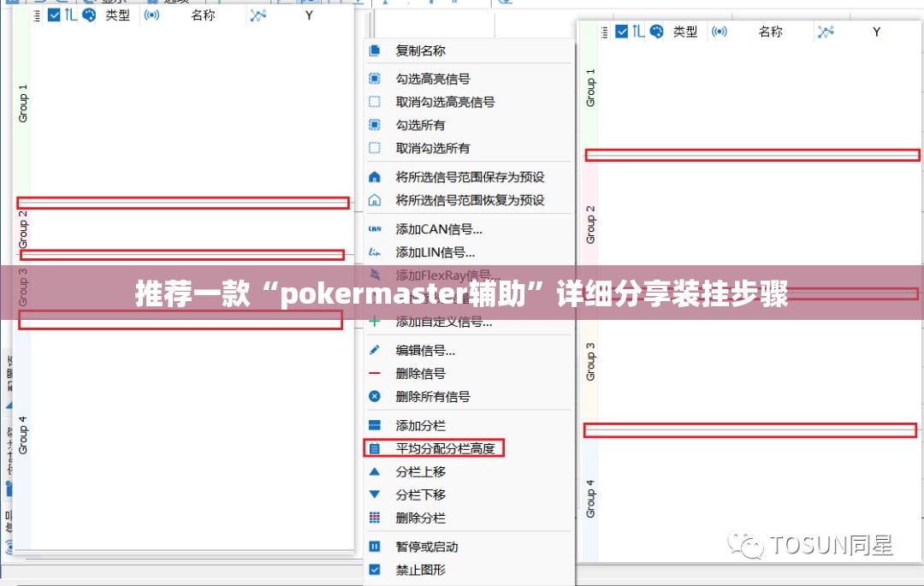This screenshot has width=924, height=586.
Task: Click the sort arrows icon in right panel header
Action: click(638, 31)
